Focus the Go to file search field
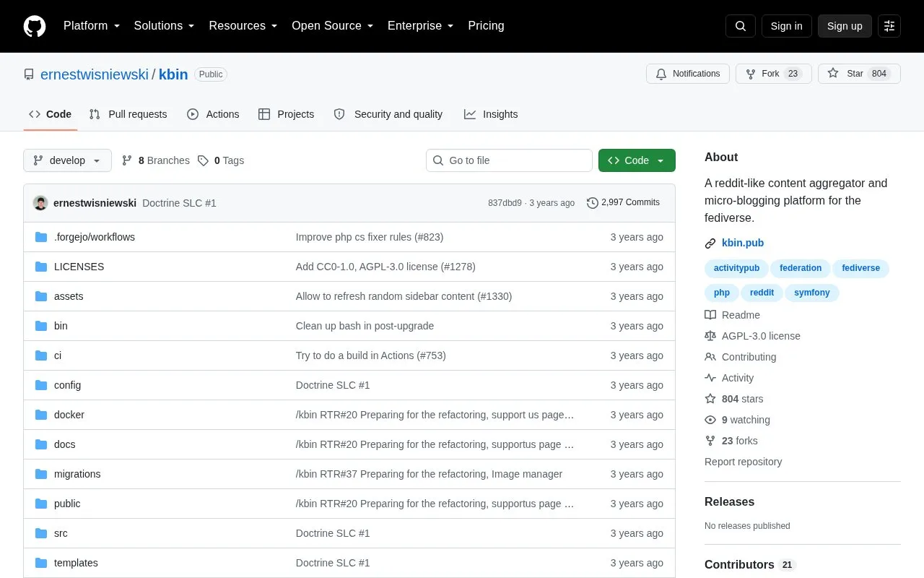The width and height of the screenshot is (924, 578). (509, 160)
